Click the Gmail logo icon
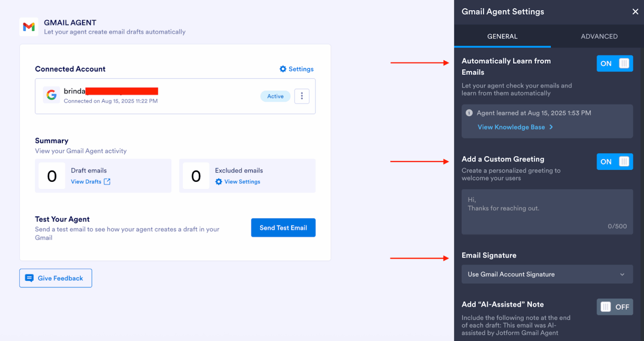The width and height of the screenshot is (644, 341). coord(29,27)
